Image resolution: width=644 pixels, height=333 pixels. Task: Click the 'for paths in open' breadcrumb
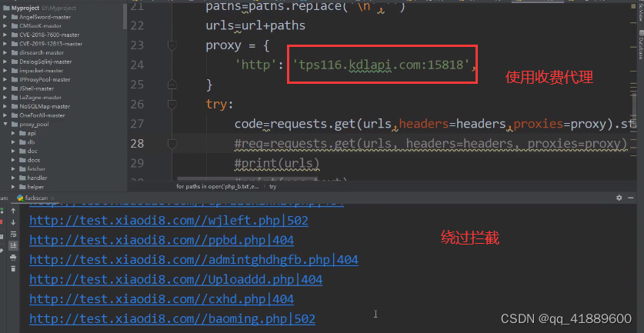[218, 186]
